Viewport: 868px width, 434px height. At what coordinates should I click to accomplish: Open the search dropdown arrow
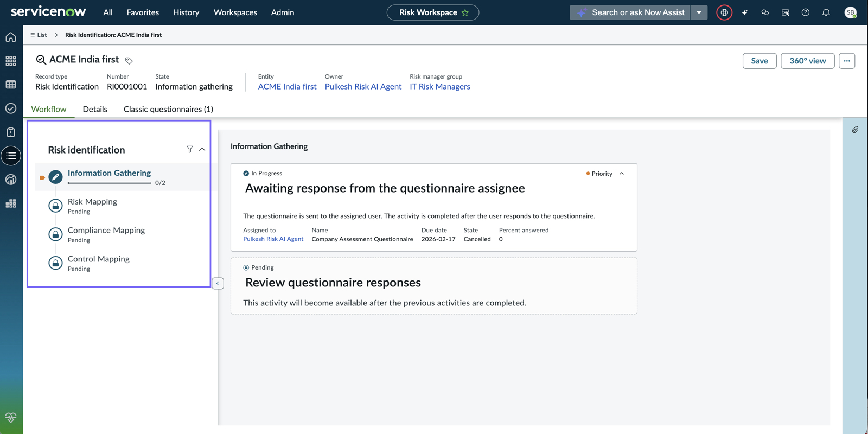[x=699, y=12]
